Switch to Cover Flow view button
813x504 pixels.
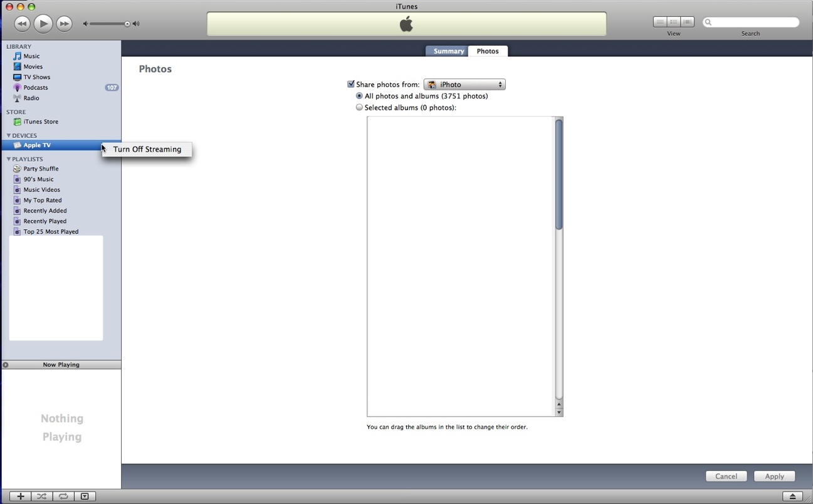click(688, 22)
